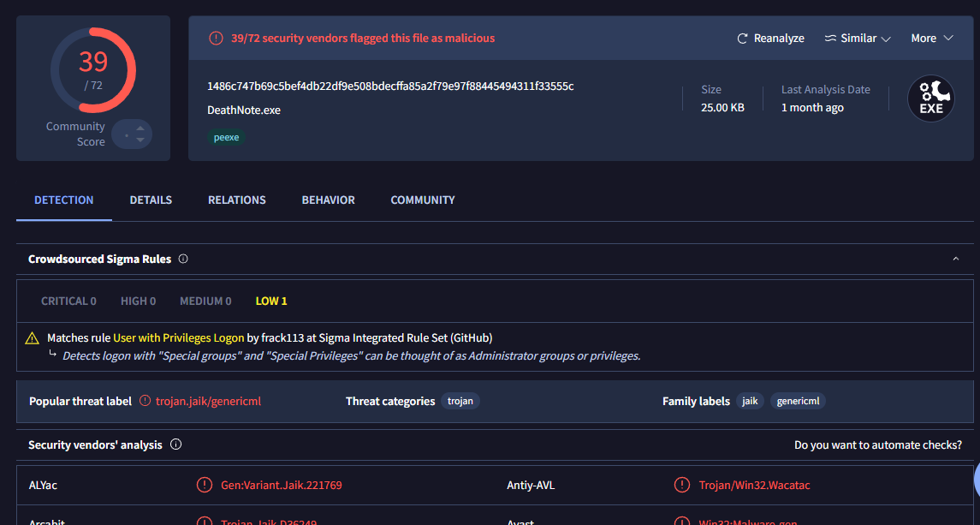Open the RELATIONS tab

click(x=236, y=200)
